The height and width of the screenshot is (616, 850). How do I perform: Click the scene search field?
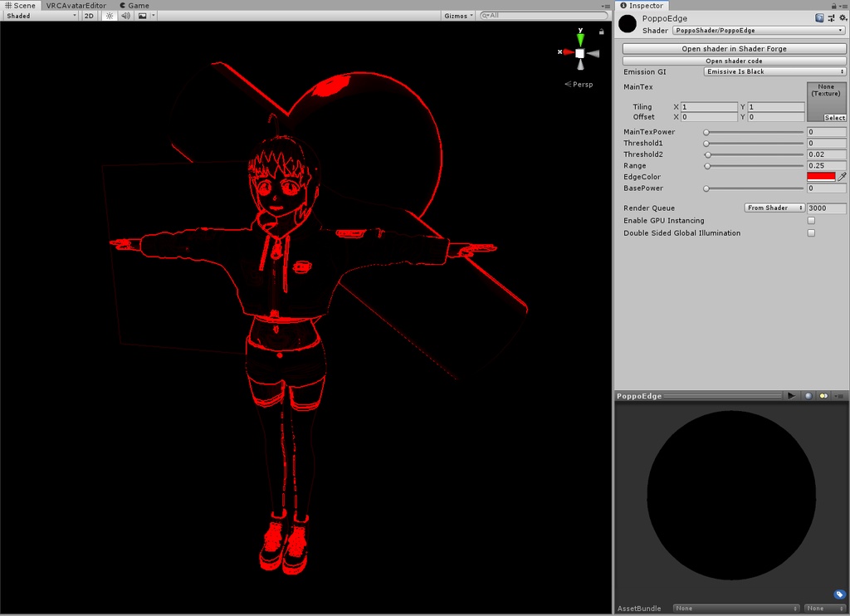(x=543, y=15)
